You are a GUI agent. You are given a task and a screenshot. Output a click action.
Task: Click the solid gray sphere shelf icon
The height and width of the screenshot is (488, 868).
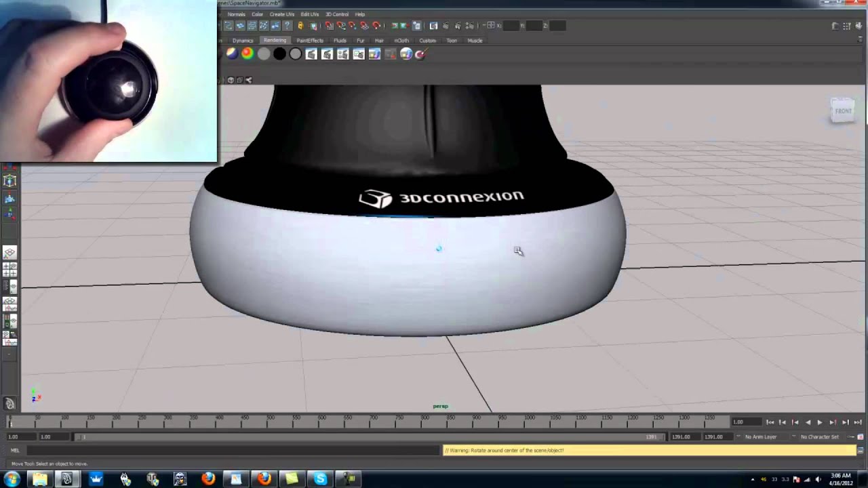coord(264,54)
